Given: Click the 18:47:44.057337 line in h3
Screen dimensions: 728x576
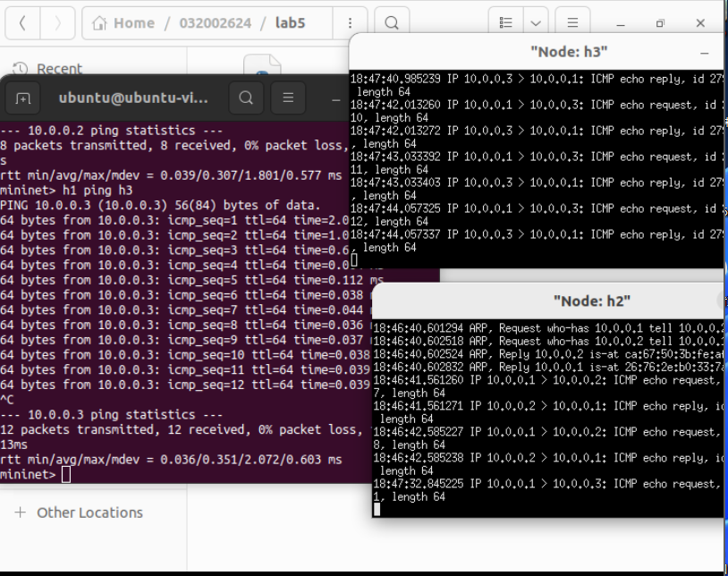Looking at the screenshot, I should point(537,234).
